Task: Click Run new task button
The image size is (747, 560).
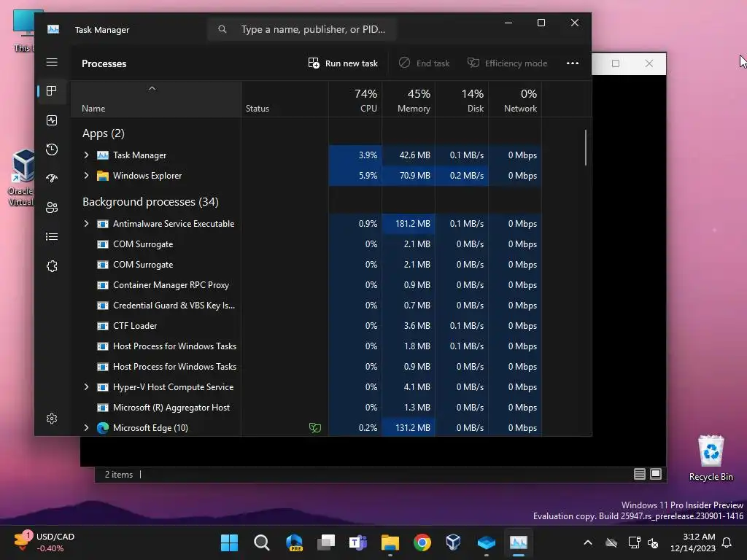Action: (x=343, y=63)
